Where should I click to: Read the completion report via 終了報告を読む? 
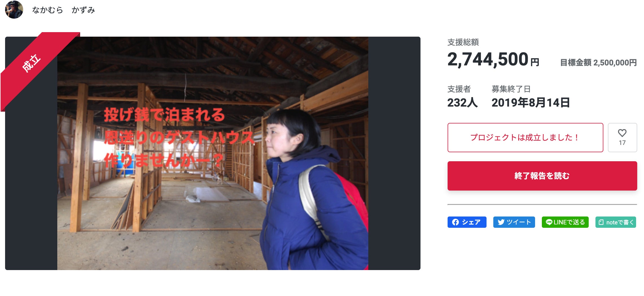click(x=542, y=176)
